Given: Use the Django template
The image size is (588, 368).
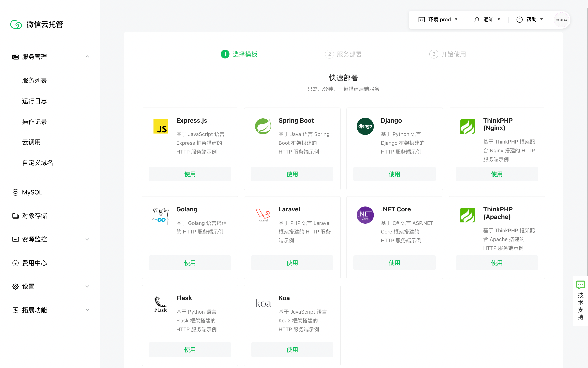Looking at the screenshot, I should 394,174.
